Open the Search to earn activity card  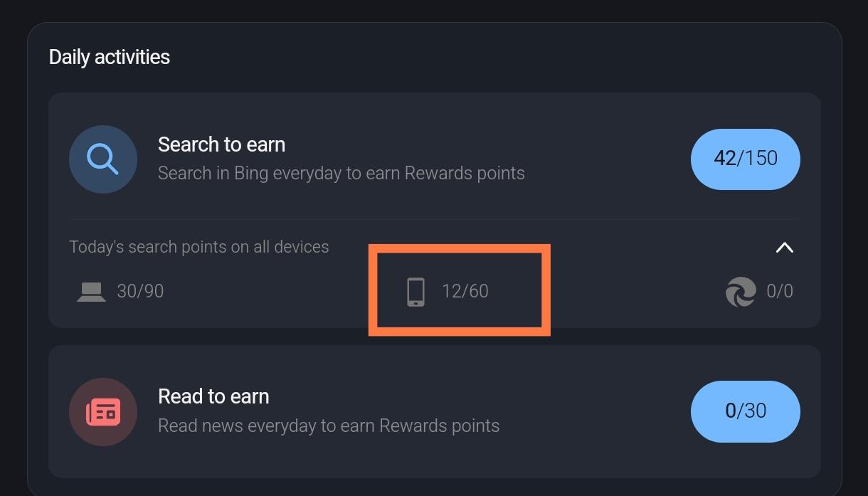pos(434,159)
